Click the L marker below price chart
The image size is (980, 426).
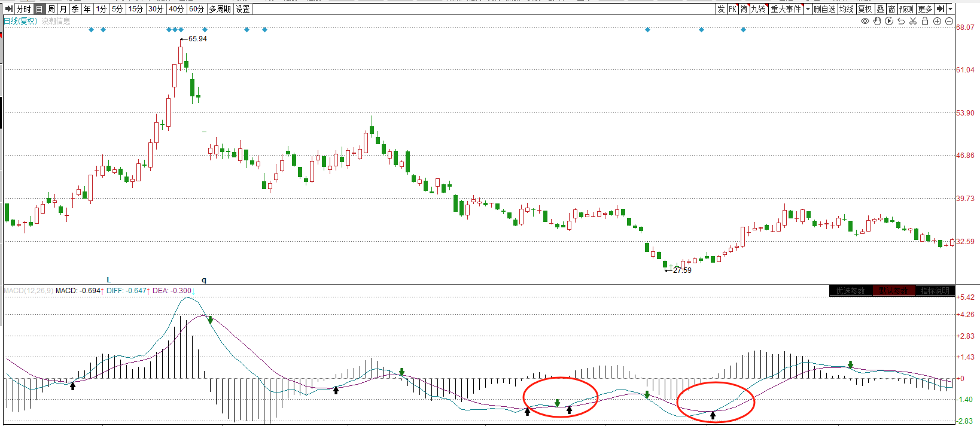[x=109, y=280]
